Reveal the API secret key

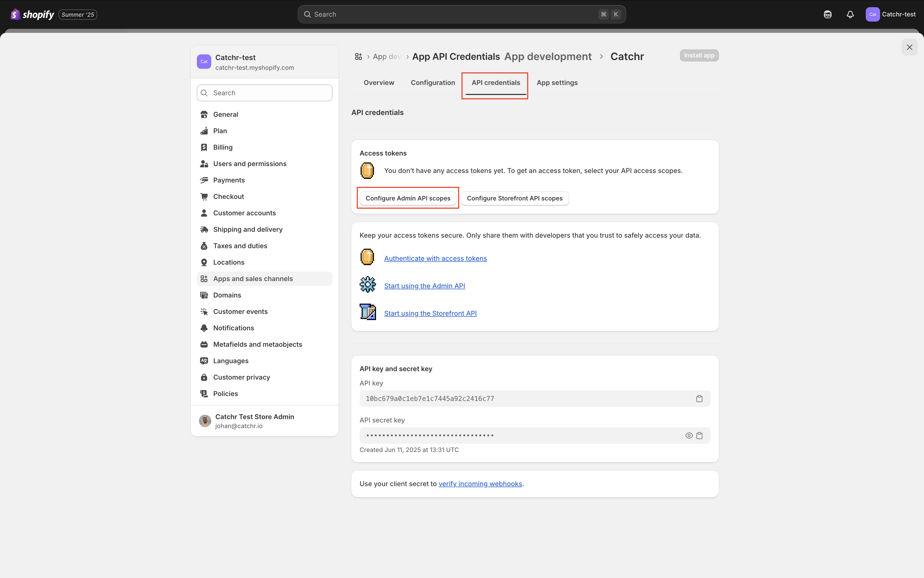(x=689, y=436)
